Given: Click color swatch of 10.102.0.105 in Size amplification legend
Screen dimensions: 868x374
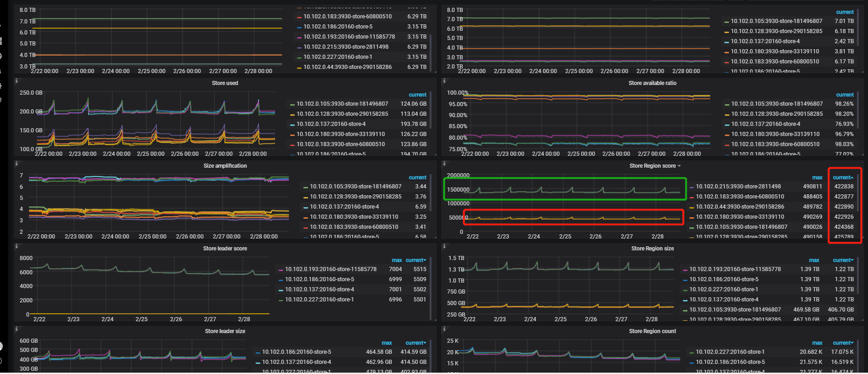Looking at the screenshot, I should coord(305,187).
